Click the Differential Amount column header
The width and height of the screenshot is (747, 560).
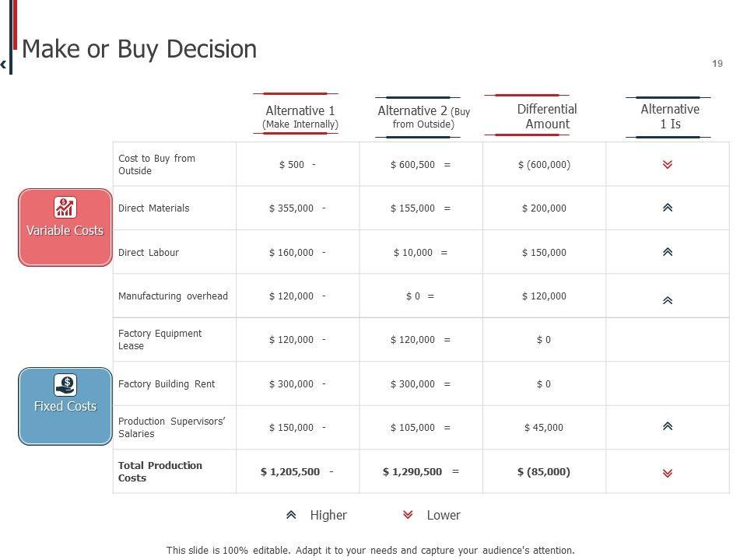click(x=547, y=116)
